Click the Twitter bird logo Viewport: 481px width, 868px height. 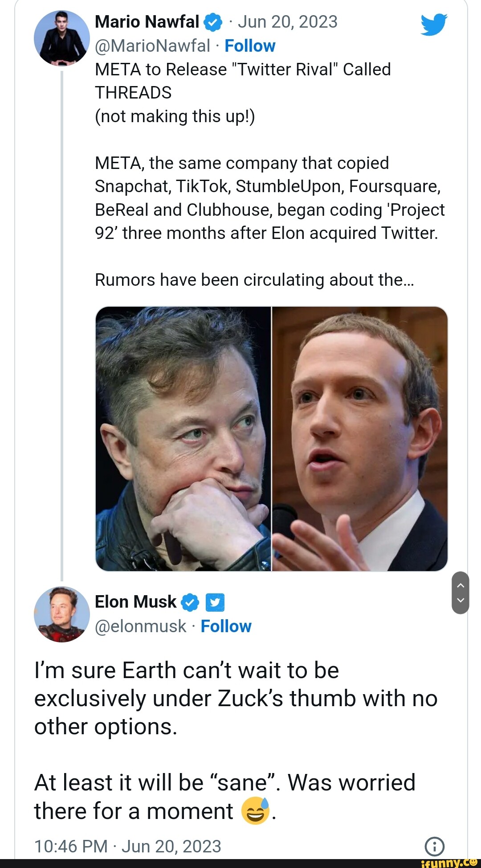click(x=433, y=25)
